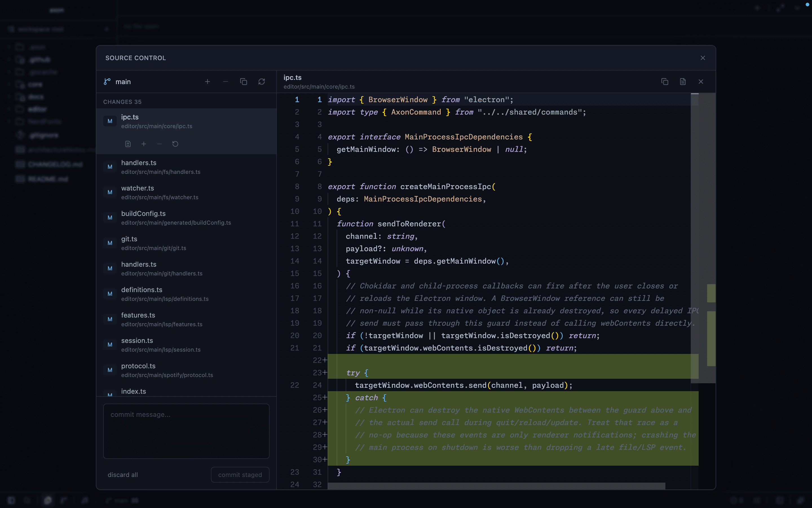Select the watcher.ts change entry

click(x=186, y=192)
